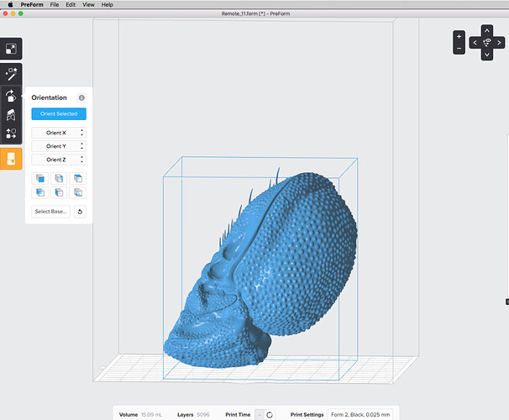Image resolution: width=509 pixels, height=420 pixels.
Task: Click the Orientation tool icon
Action: point(12,95)
